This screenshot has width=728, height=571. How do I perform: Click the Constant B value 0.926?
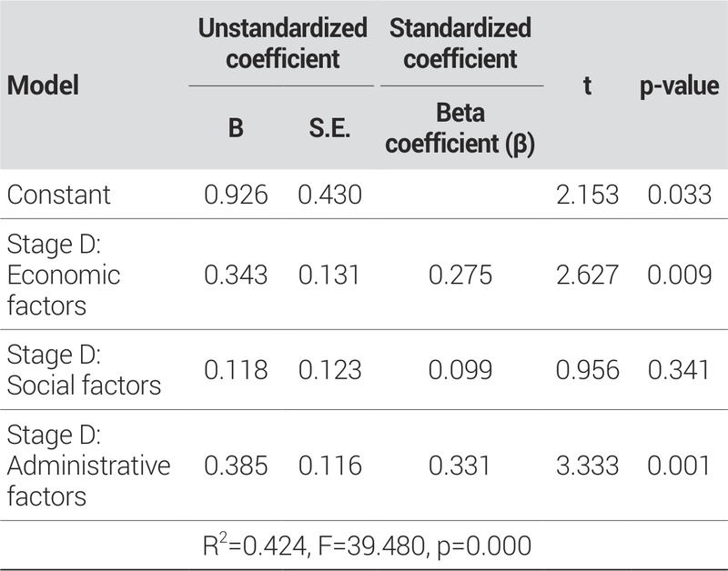coord(236,194)
